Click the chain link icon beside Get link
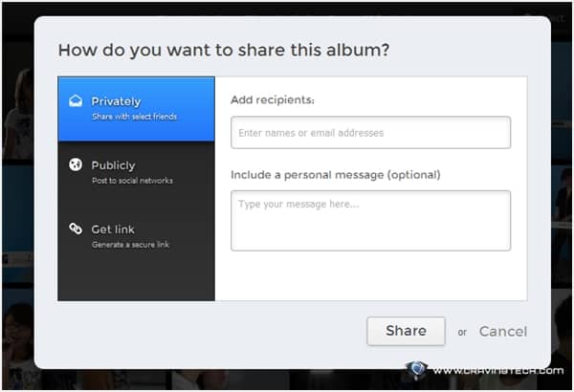This screenshot has height=392, width=574. click(76, 229)
